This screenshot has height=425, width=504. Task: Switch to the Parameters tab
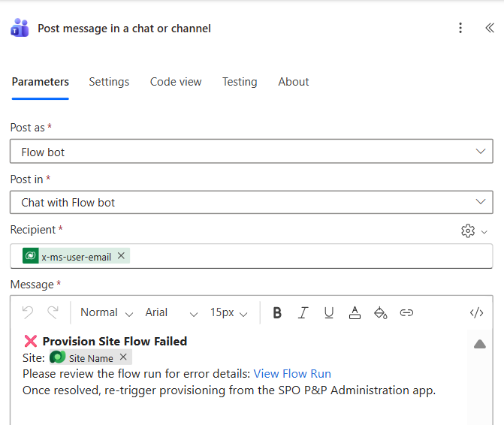click(x=40, y=82)
